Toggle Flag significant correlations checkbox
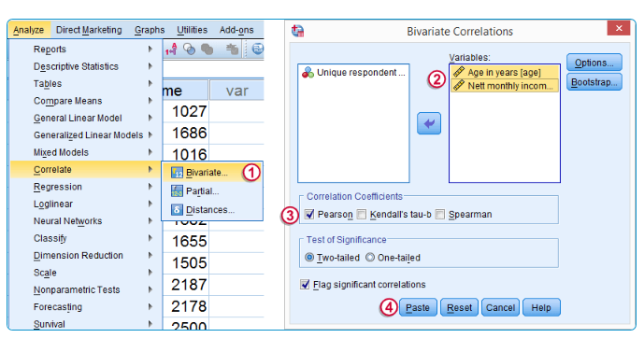644x338 pixels. click(305, 284)
